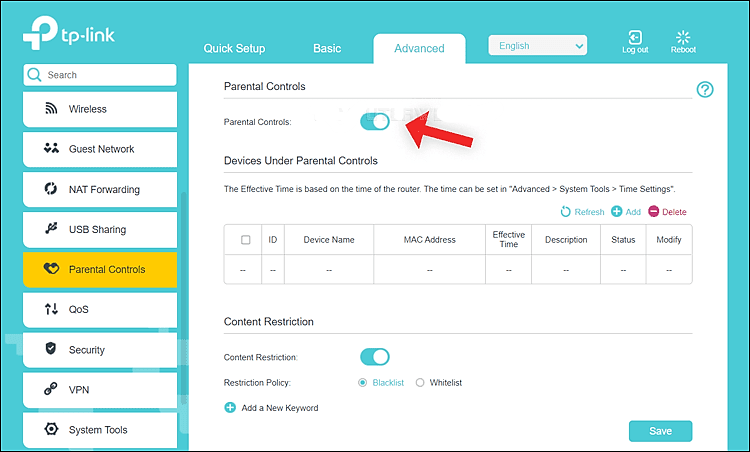Select the Advanced tab
The width and height of the screenshot is (750, 452).
(x=419, y=48)
